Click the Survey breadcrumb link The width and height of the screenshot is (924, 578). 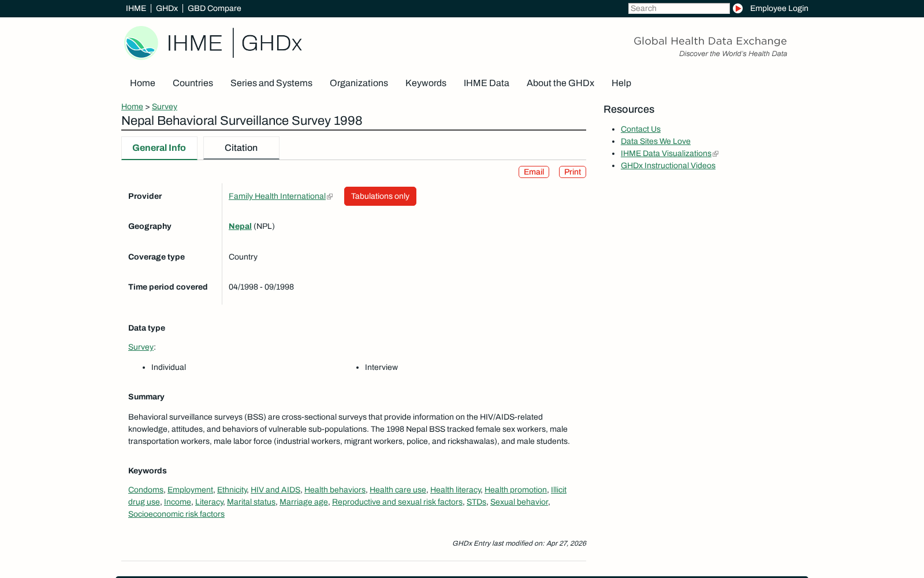165,107
